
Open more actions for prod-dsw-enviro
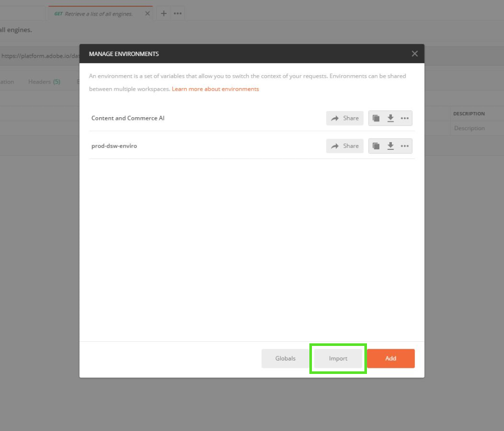tap(405, 146)
